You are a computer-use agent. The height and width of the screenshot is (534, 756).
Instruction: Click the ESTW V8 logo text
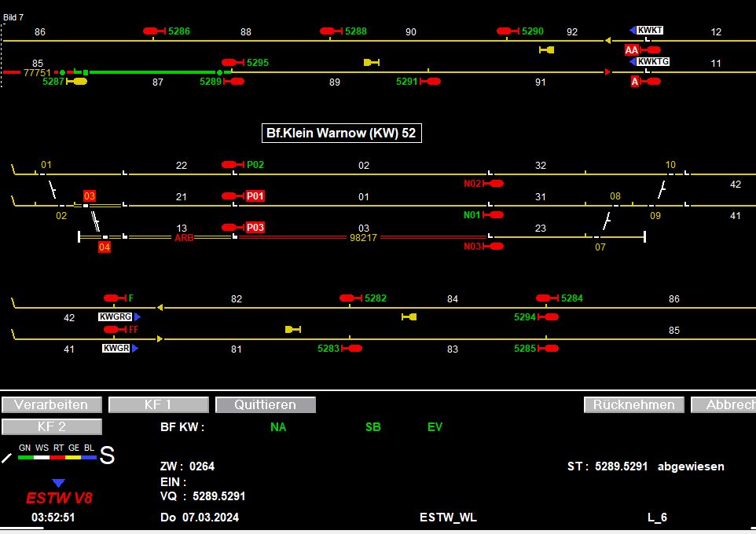pyautogui.click(x=59, y=498)
